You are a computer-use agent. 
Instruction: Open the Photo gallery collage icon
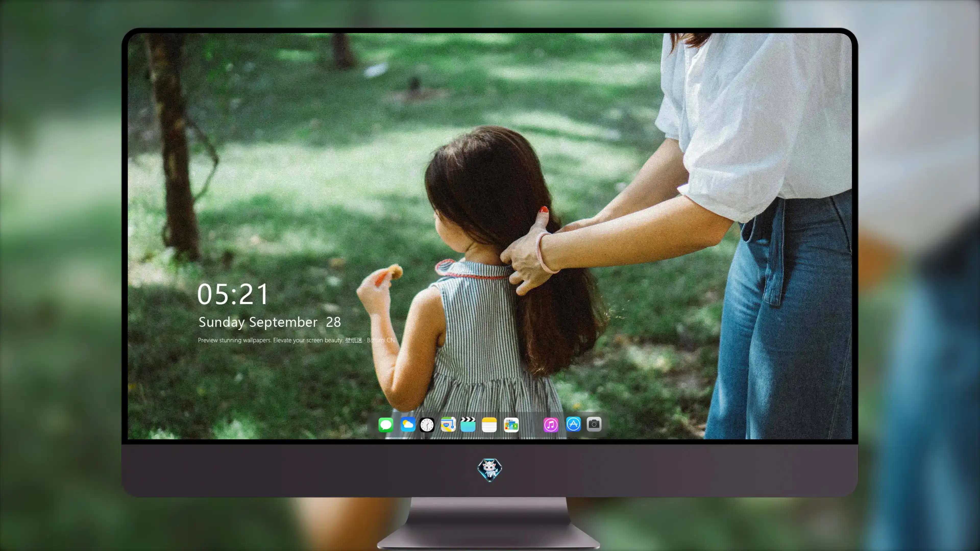[511, 425]
